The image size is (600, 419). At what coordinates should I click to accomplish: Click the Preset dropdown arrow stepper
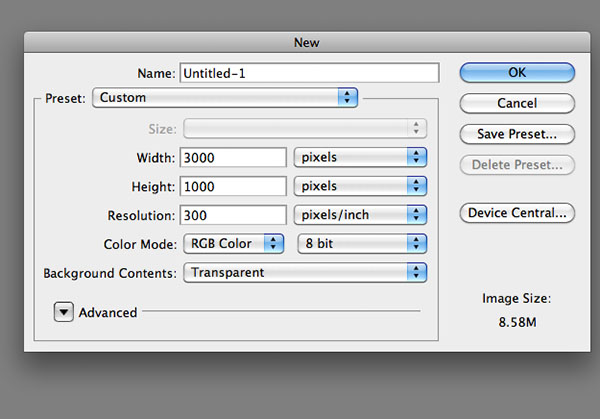(348, 98)
